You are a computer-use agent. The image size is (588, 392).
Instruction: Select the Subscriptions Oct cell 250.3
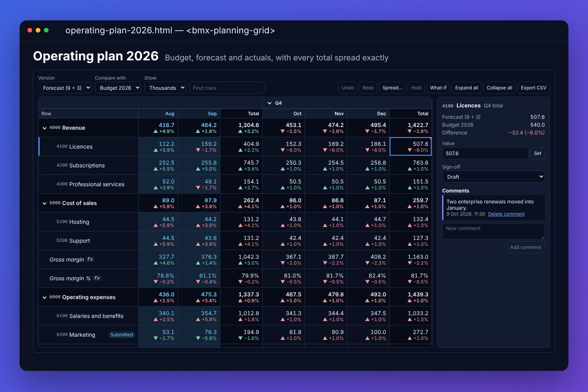pos(284,165)
